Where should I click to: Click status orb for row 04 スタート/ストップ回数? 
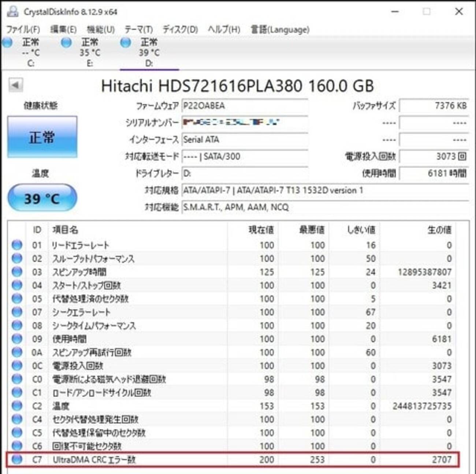tap(17, 285)
